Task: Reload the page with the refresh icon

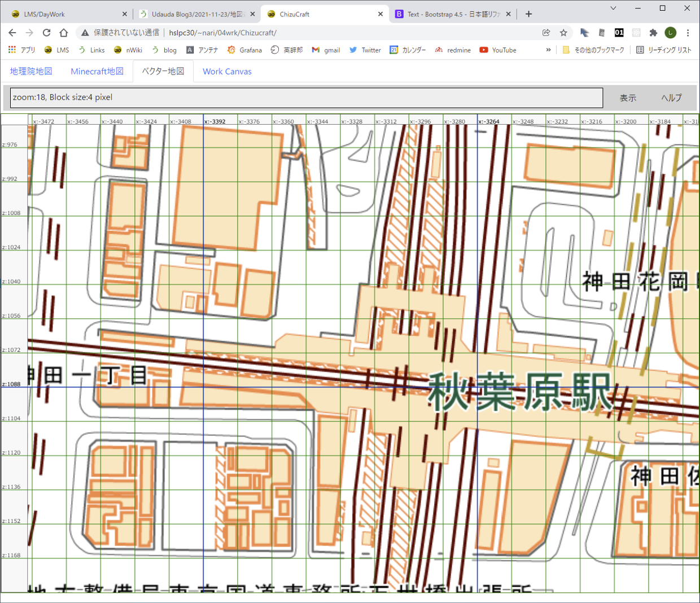Action: point(46,33)
